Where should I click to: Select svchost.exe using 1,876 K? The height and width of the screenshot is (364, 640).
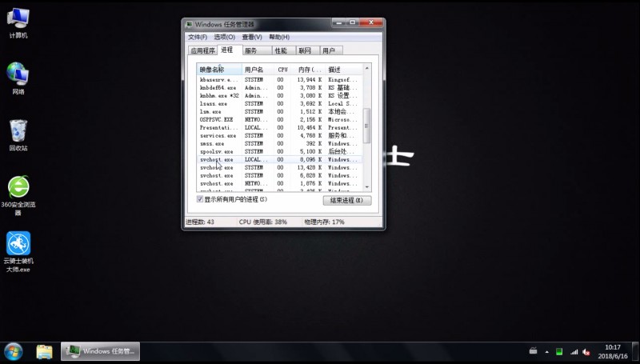point(279,184)
